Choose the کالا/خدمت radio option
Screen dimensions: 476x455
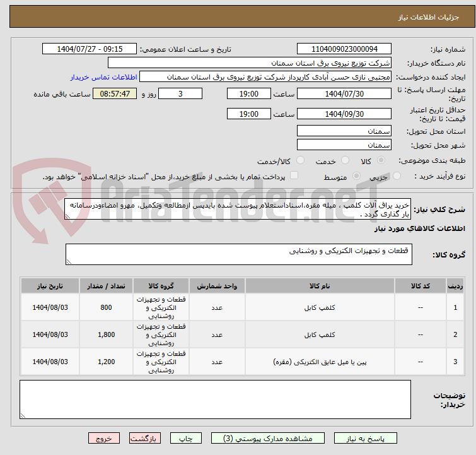click(300, 161)
